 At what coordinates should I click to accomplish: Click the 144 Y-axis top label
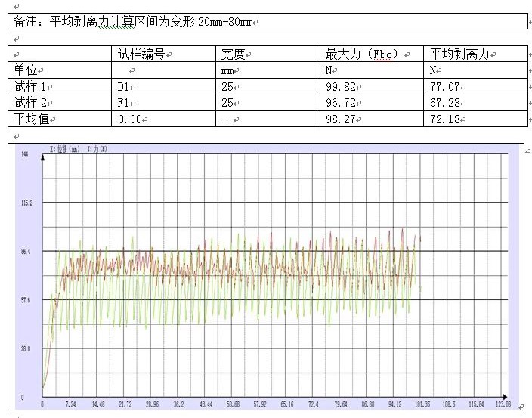click(x=24, y=155)
